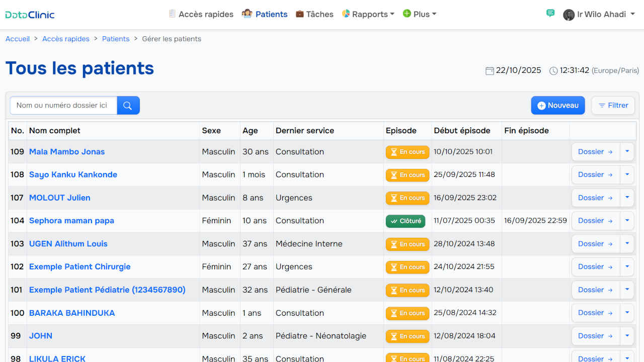This screenshot has height=362, width=644.
Task: Open Dossier for Exemple Patient Chirurgie
Action: pyautogui.click(x=595, y=267)
